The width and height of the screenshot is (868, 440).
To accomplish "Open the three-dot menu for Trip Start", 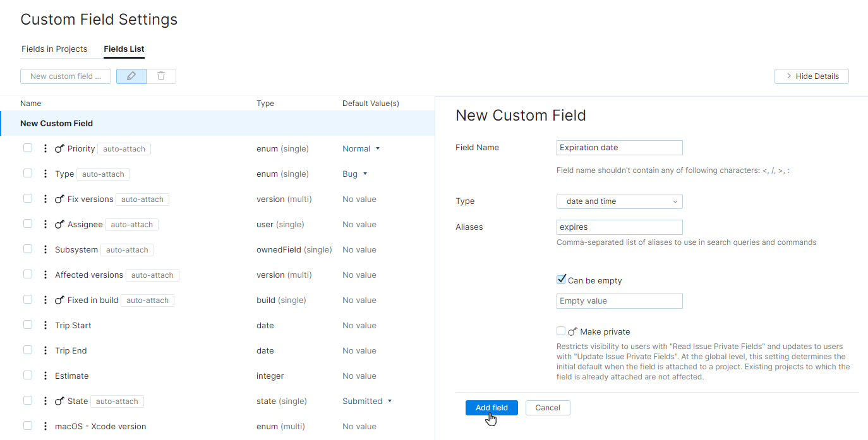I will (x=45, y=326).
